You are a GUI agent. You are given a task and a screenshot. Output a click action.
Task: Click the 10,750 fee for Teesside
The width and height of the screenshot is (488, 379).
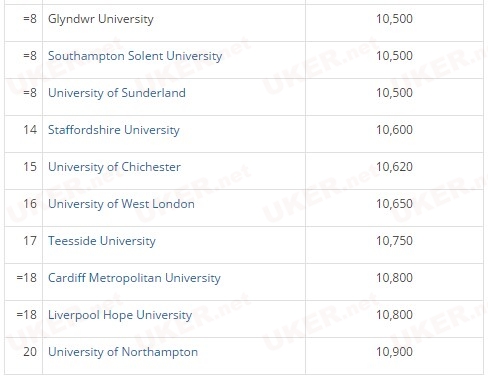[x=394, y=241]
